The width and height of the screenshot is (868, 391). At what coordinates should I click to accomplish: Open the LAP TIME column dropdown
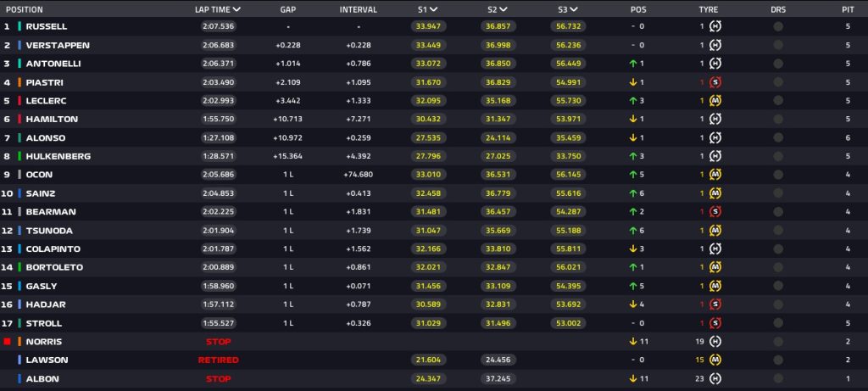(x=236, y=9)
